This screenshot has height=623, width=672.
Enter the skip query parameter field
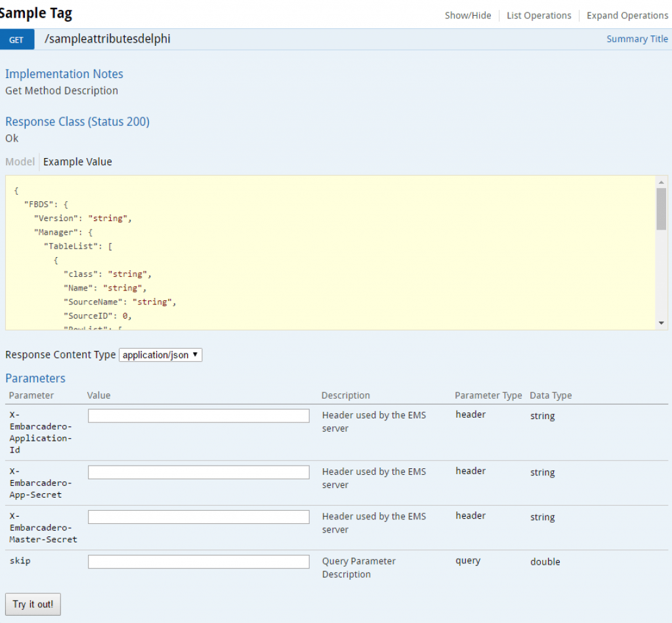click(x=198, y=561)
